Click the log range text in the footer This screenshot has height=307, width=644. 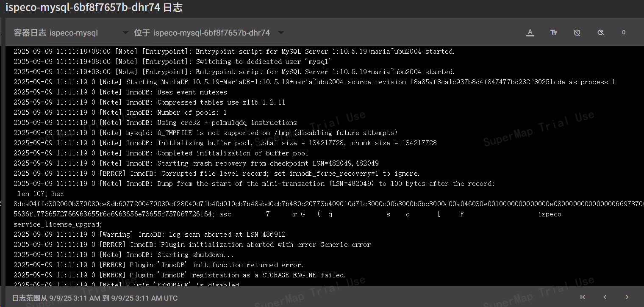click(95, 298)
